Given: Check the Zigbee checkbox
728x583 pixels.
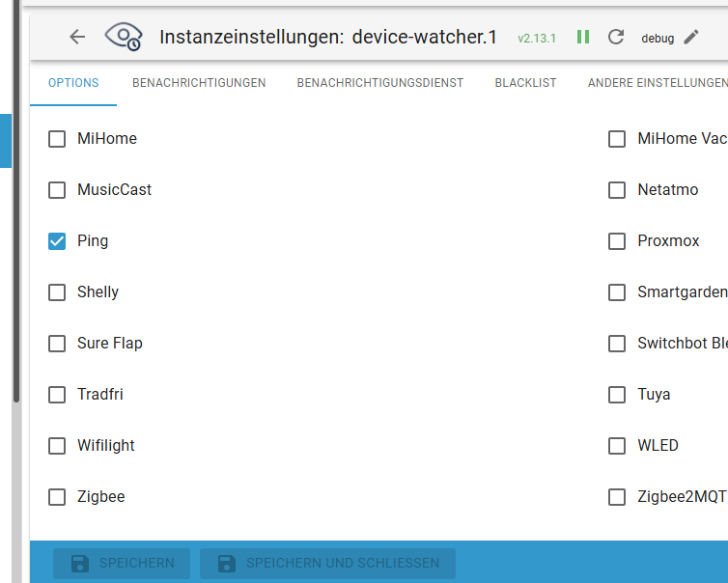Looking at the screenshot, I should click(57, 497).
